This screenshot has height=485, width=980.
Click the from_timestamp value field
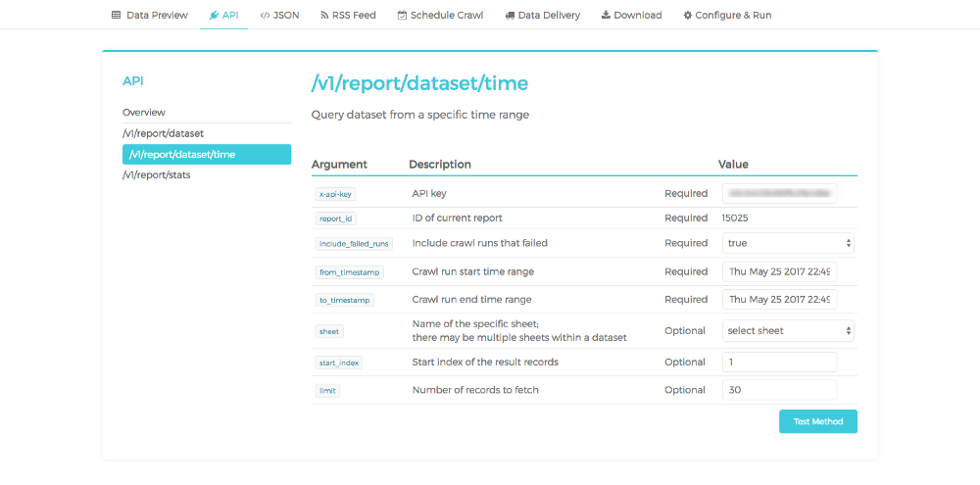(x=779, y=271)
